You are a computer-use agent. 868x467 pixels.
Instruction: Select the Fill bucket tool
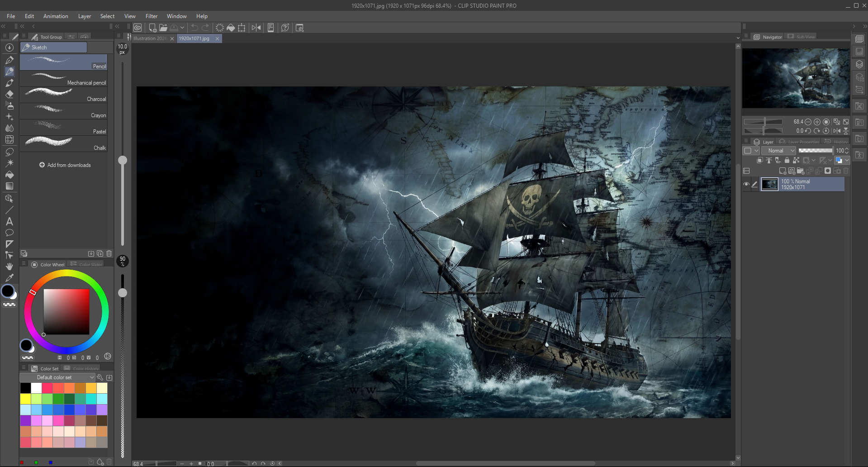(9, 175)
